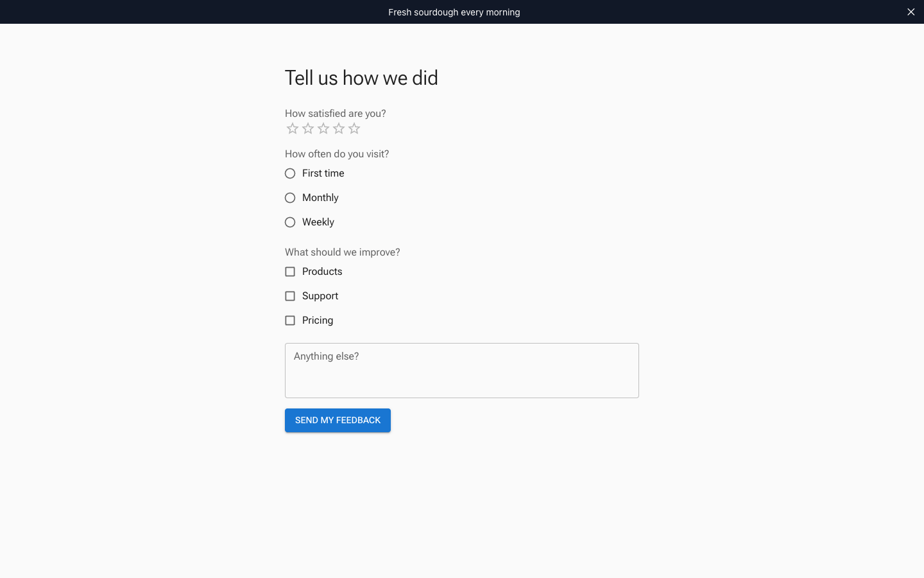
Task: Click the What should we improve label
Action: pyautogui.click(x=343, y=252)
